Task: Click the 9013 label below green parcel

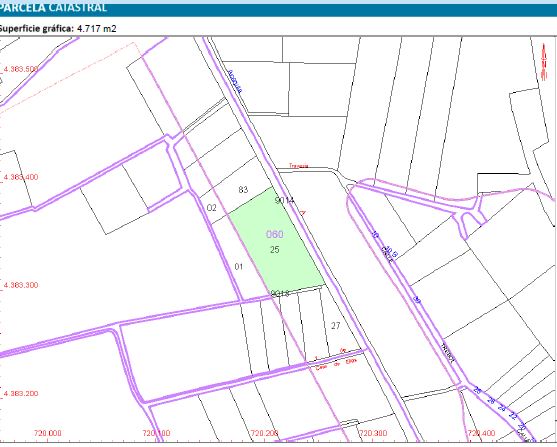Action: (280, 293)
